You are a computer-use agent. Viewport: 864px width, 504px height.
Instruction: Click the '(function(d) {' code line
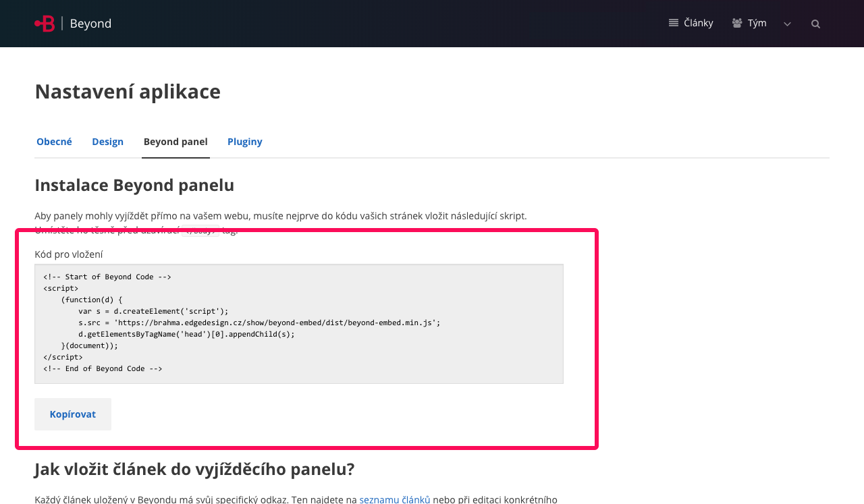pos(92,300)
